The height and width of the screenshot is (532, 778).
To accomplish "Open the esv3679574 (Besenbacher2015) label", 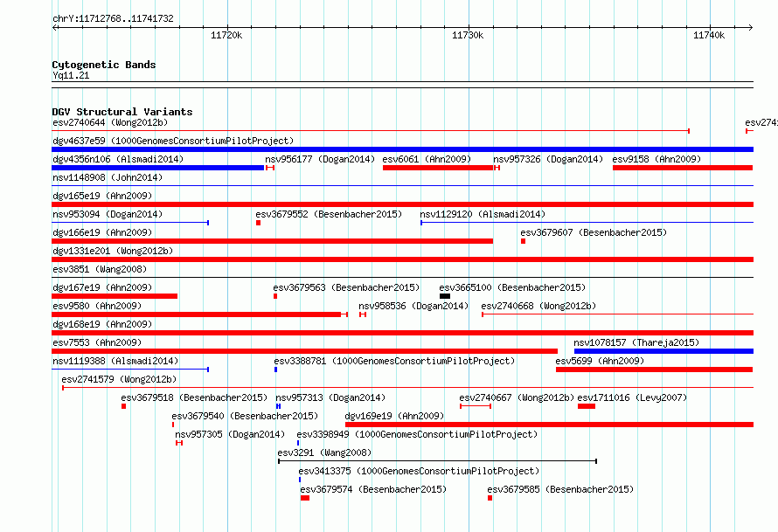I will [x=373, y=489].
